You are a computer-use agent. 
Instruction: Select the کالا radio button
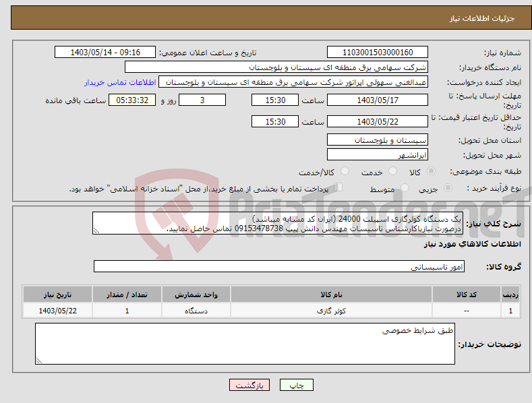pos(431,171)
